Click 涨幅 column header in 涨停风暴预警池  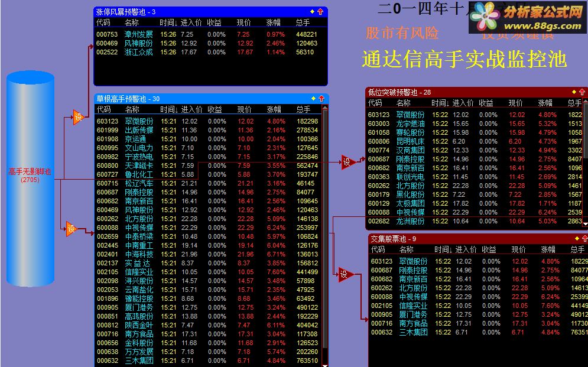pos(274,22)
